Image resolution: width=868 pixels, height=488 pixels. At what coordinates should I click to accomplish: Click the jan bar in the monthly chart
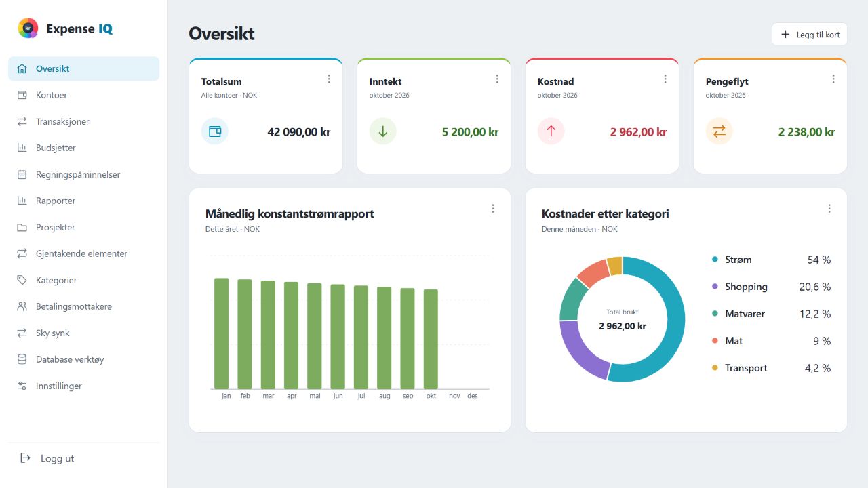pyautogui.click(x=221, y=333)
